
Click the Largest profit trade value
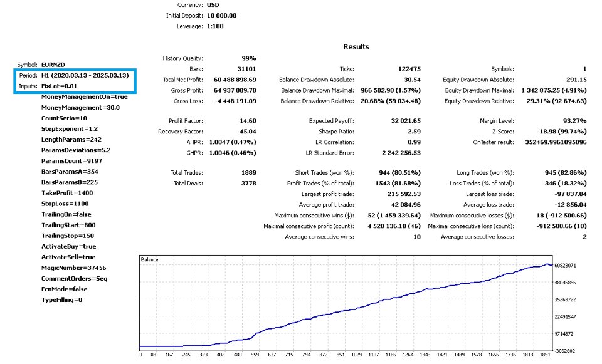point(404,194)
